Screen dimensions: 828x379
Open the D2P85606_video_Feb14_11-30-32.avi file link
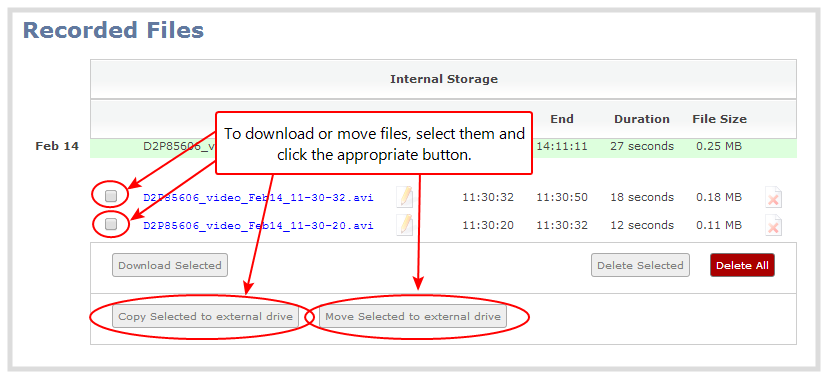coord(258,198)
